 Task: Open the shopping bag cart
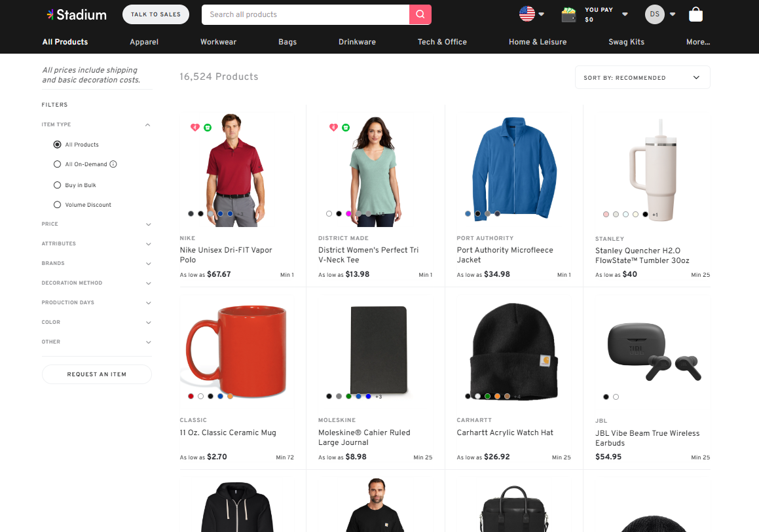695,14
